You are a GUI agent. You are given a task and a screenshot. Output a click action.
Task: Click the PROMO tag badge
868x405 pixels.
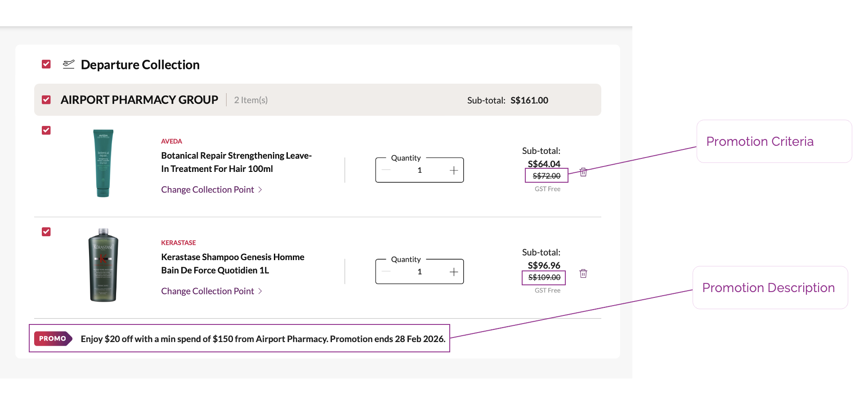click(53, 338)
